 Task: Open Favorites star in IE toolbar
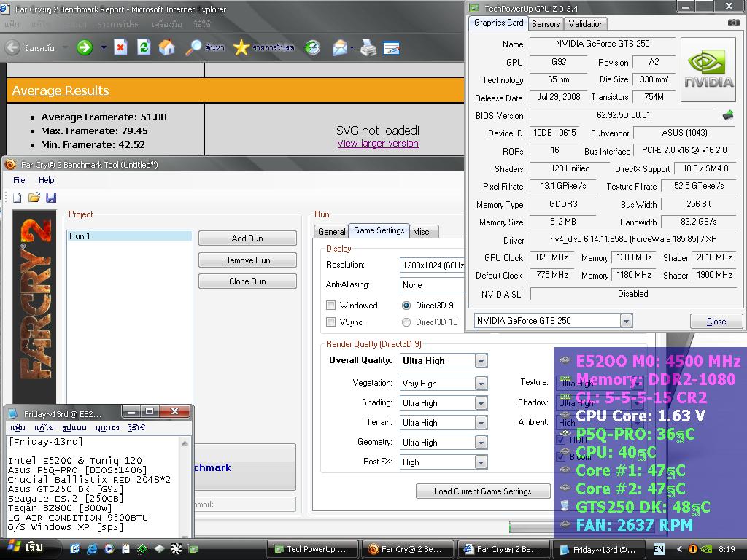tap(241, 47)
